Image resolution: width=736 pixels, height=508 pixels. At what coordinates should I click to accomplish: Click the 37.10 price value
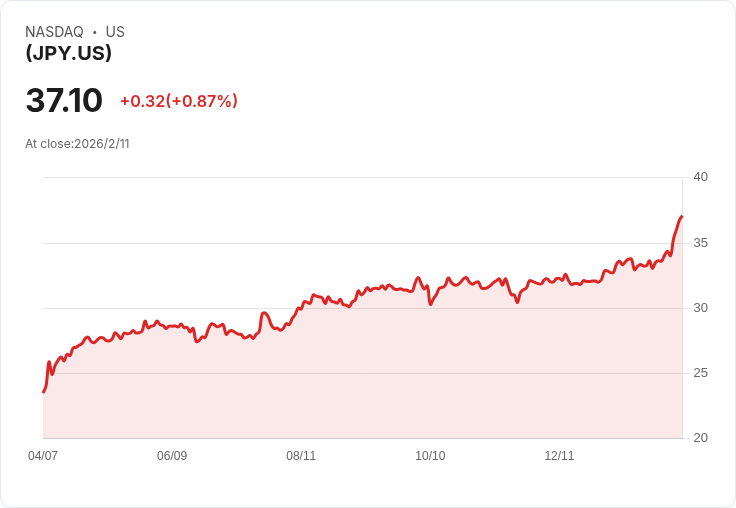(x=64, y=100)
